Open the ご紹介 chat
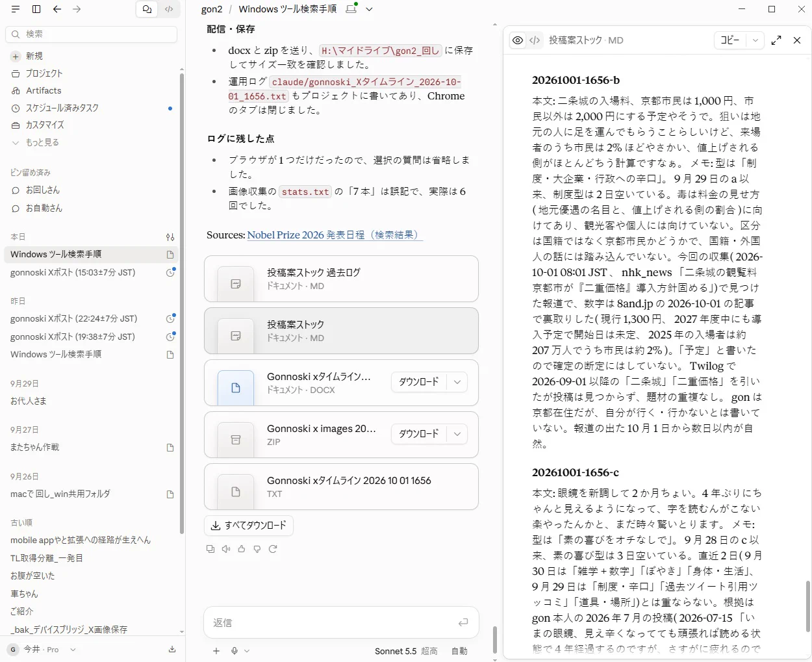The width and height of the screenshot is (812, 662). tap(92, 611)
